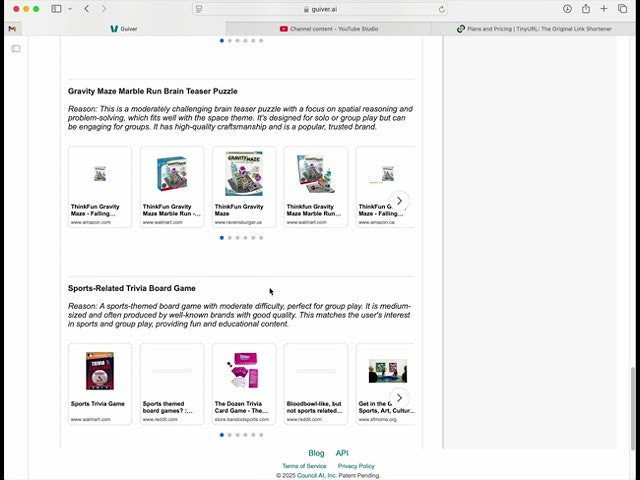Select second pagination dot under Gravity Maze carousel

[230, 238]
